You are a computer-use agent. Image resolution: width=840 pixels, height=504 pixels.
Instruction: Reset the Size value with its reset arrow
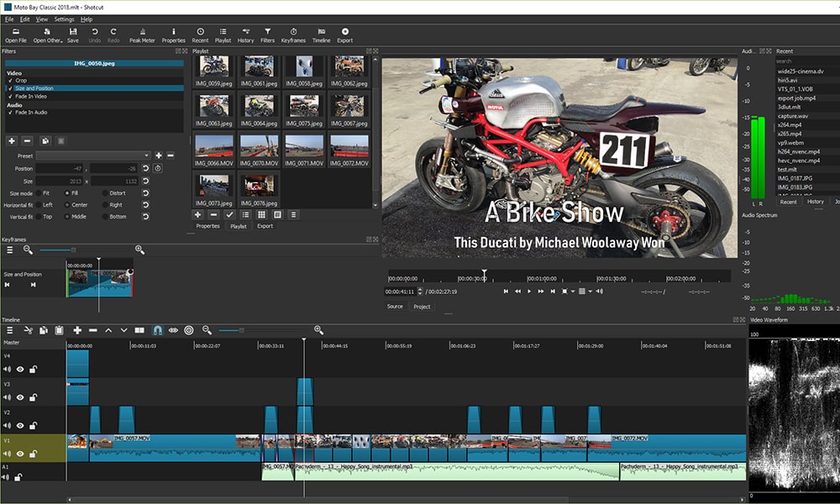tap(145, 181)
